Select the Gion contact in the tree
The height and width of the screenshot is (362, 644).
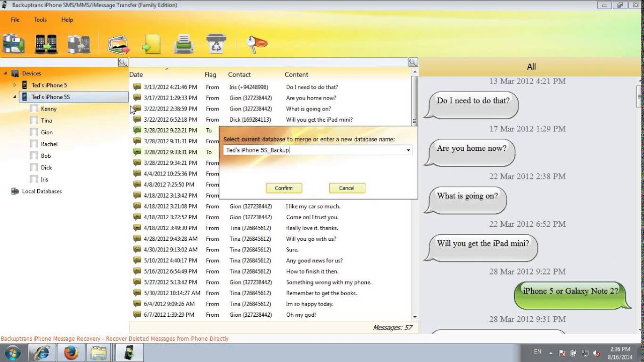coord(47,132)
